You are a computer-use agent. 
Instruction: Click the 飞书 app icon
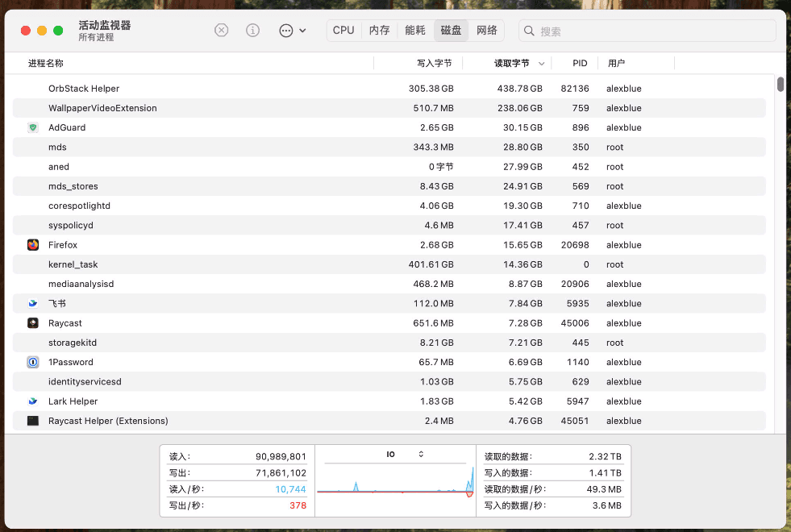[33, 304]
